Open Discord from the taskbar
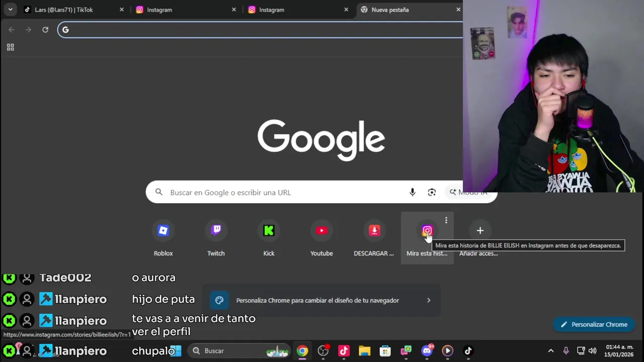 (x=427, y=351)
